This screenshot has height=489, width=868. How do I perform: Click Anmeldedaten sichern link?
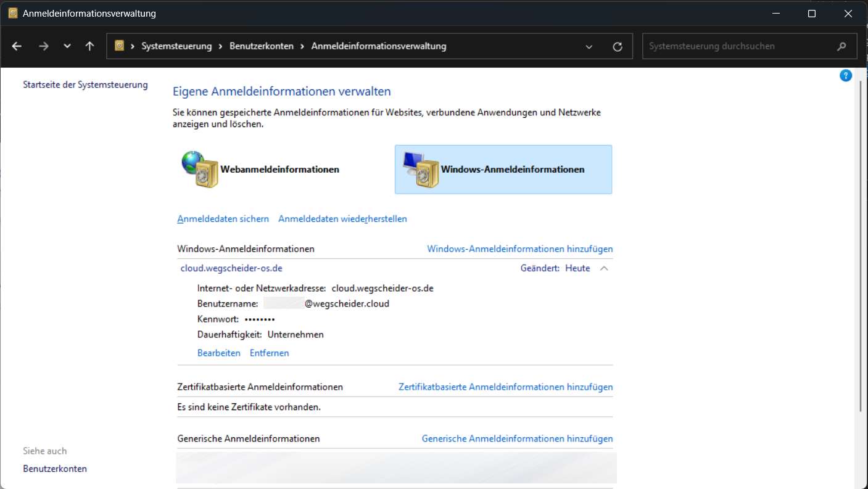pos(223,219)
